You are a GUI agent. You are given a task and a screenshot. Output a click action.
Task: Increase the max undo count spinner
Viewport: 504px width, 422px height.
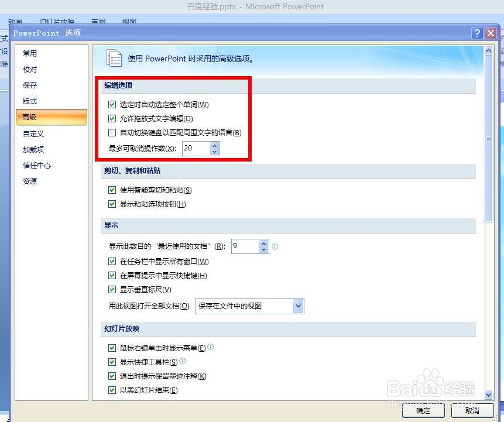(214, 146)
